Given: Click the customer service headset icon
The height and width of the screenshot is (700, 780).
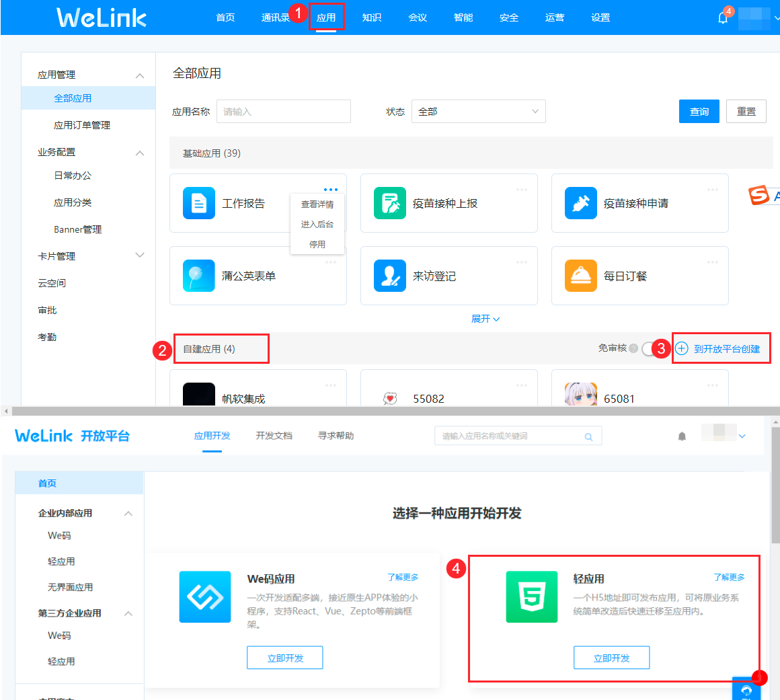Looking at the screenshot, I should pos(746,690).
